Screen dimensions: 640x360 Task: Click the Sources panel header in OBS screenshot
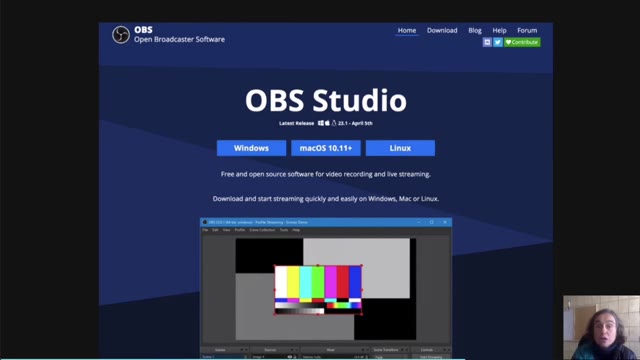[271, 350]
